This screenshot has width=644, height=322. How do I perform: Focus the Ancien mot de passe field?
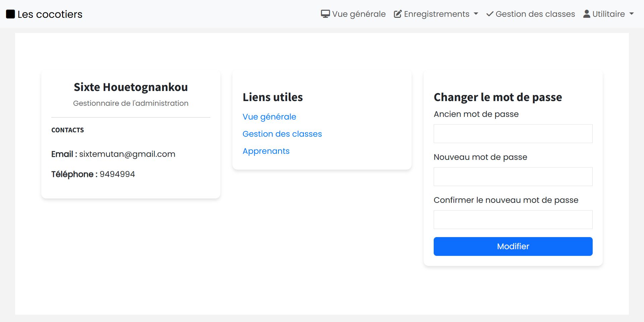(x=513, y=134)
